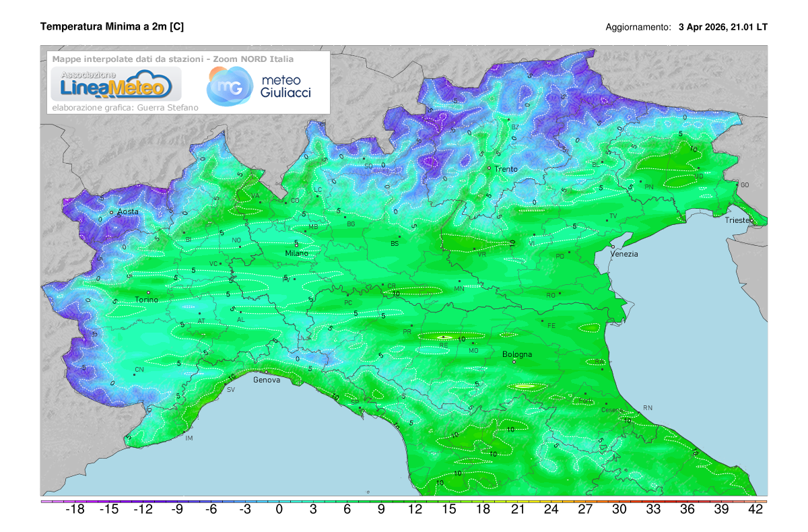808x532 pixels.
Task: Click the CN province label
Action: pos(139,369)
